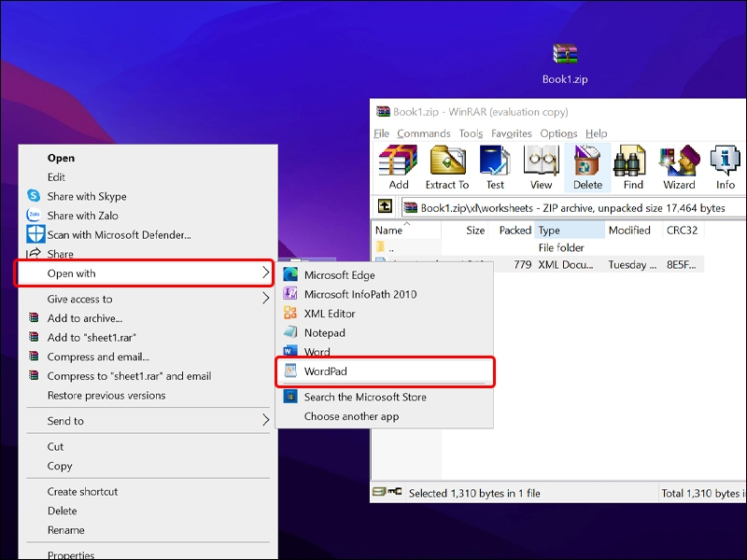The width and height of the screenshot is (747, 560).
Task: Click the Skype icon beside Share with Skype
Action: click(34, 196)
